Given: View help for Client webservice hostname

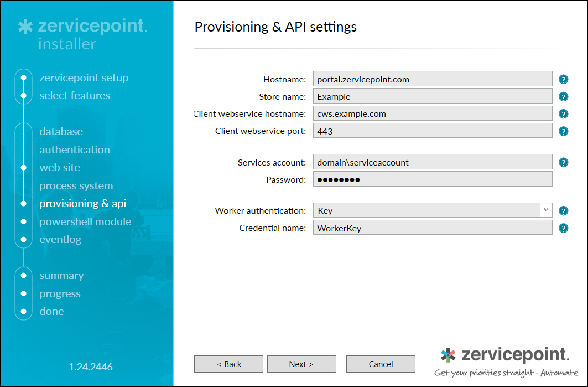Looking at the screenshot, I should 563,114.
